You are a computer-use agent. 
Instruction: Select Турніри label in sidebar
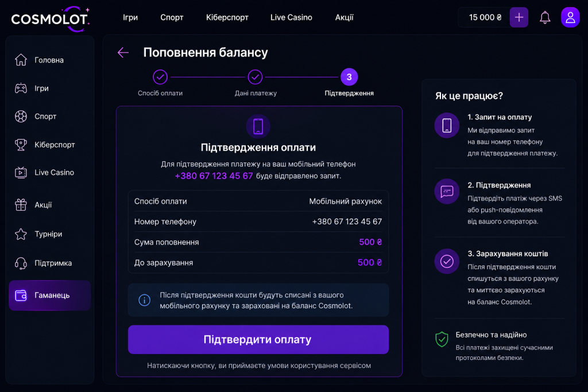(48, 234)
